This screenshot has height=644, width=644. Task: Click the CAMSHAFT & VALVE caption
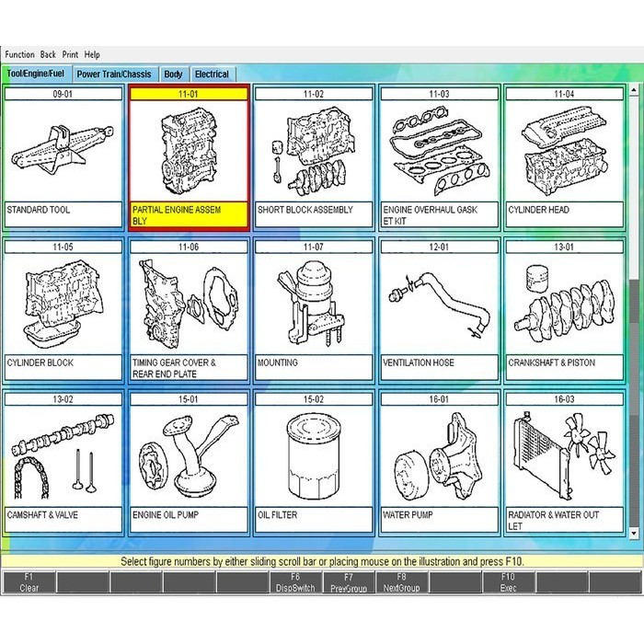(x=63, y=520)
